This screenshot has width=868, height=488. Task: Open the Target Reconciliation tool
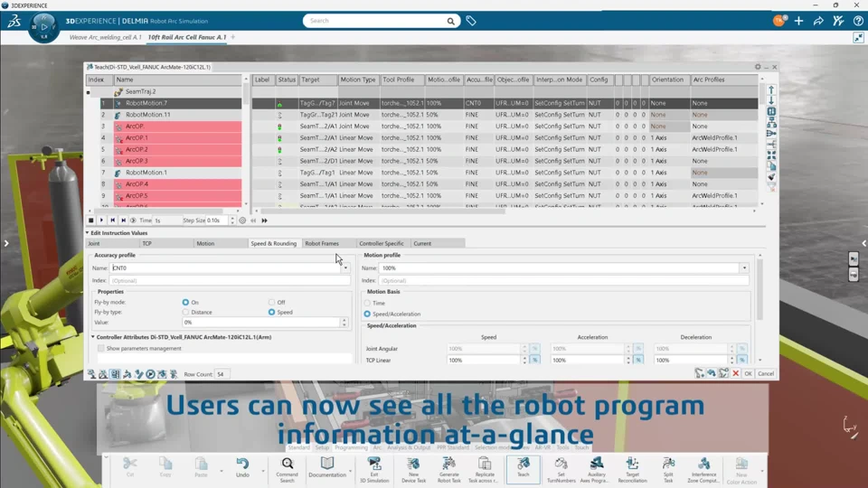632,469
